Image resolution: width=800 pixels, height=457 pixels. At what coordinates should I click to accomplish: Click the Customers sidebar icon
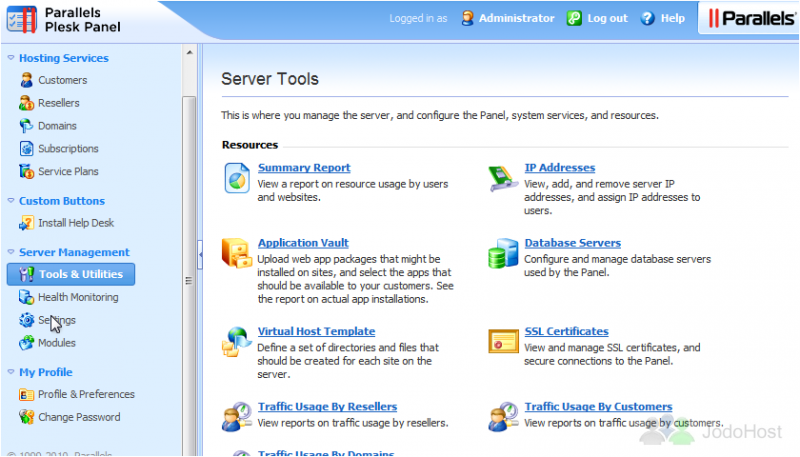27,80
